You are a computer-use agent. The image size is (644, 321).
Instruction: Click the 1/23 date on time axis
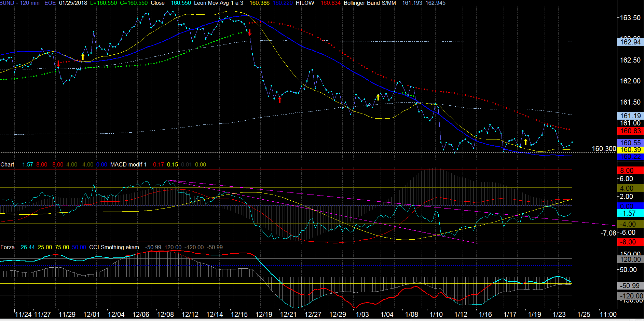[x=559, y=315]
